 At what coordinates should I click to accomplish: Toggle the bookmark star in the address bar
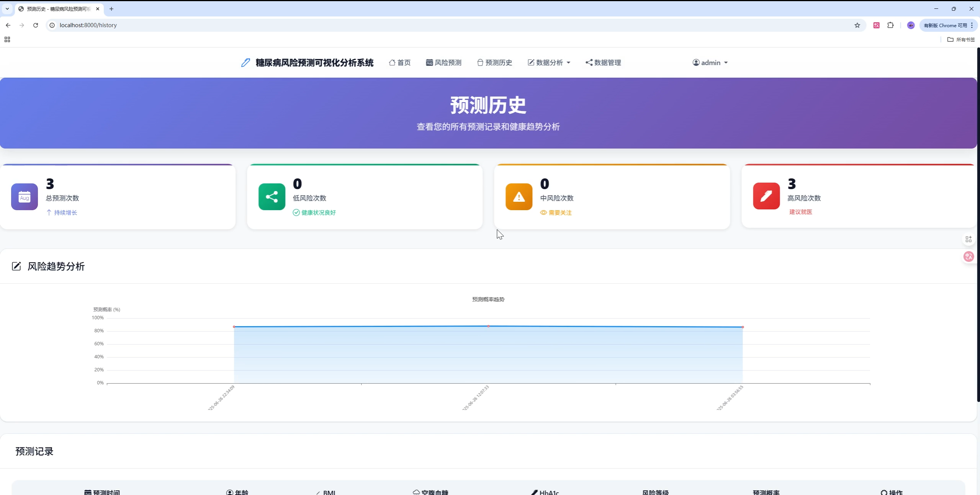click(857, 25)
